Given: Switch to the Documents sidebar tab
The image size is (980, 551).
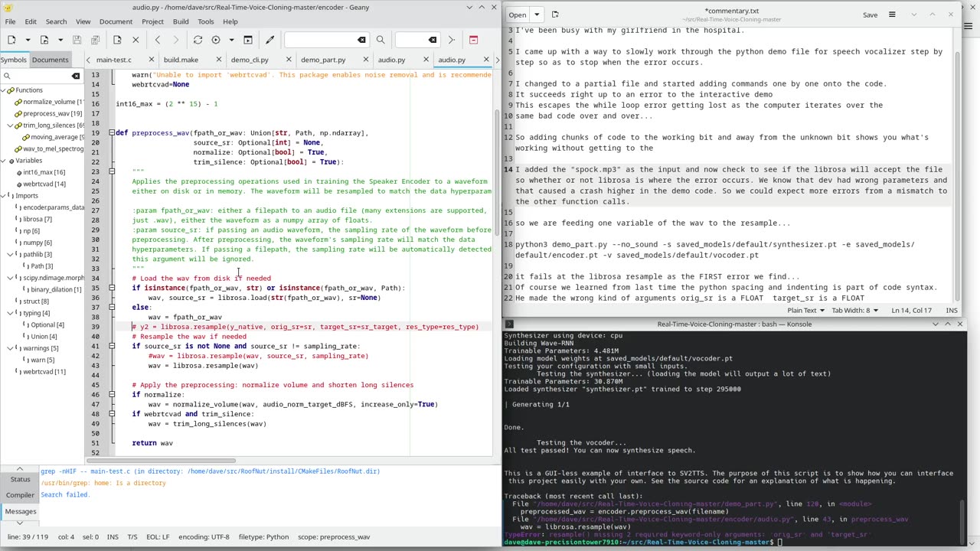Looking at the screenshot, I should pyautogui.click(x=50, y=60).
